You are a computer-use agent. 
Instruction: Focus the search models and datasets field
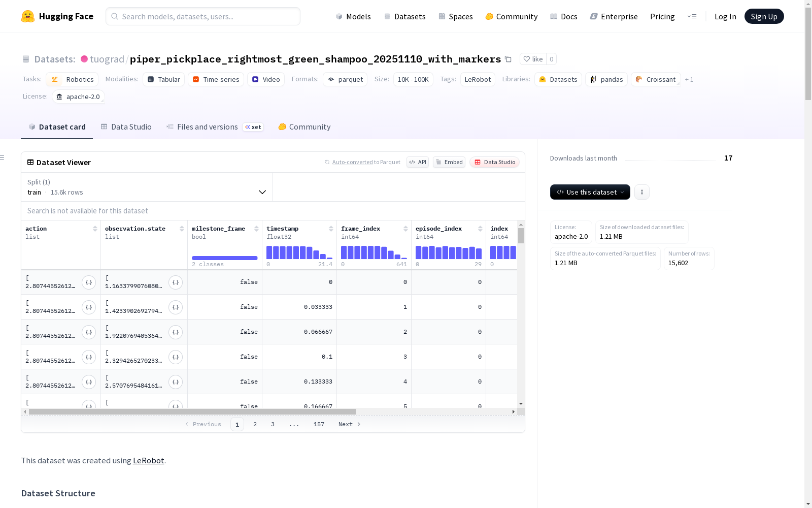point(203,16)
